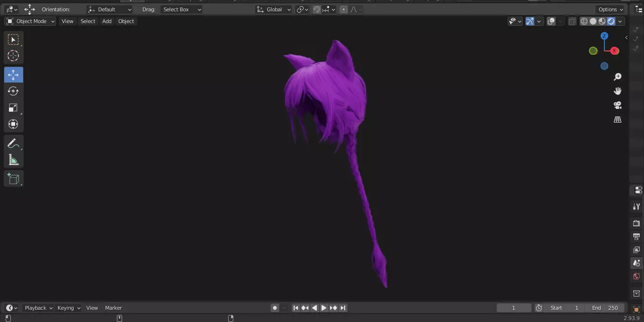Screen dimensions: 644x322
Task: Open the timeline View menu
Action: (92, 308)
